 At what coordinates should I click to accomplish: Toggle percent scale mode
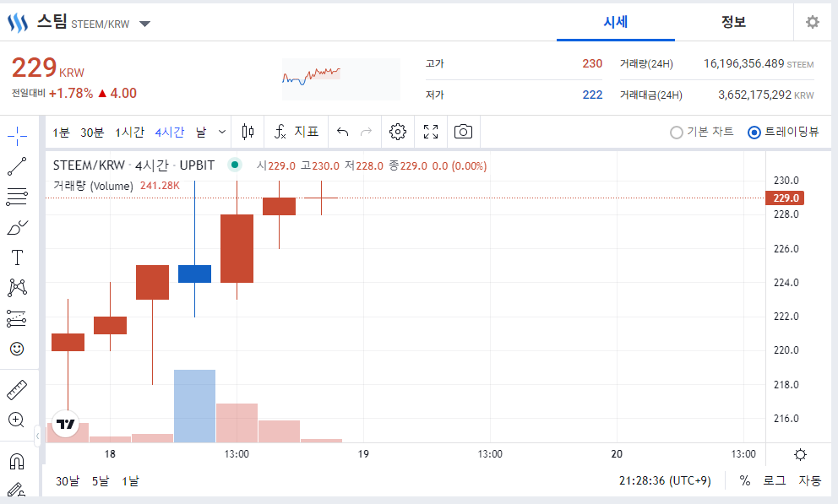coord(744,481)
